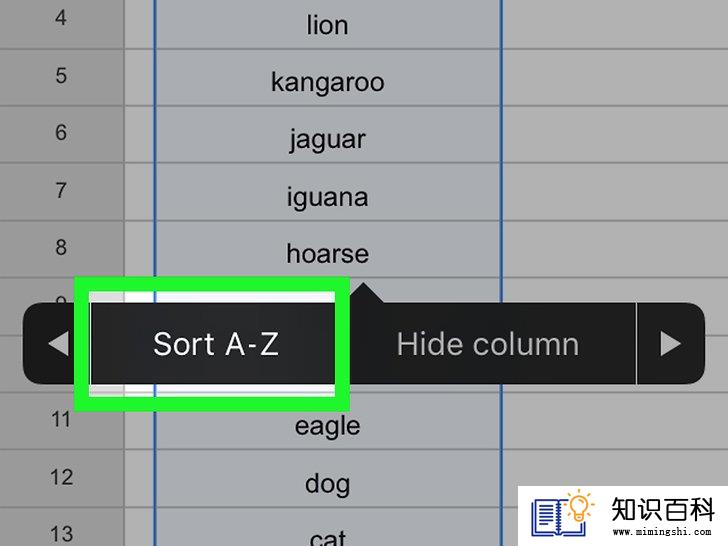Choose Hide column option

pos(488,344)
